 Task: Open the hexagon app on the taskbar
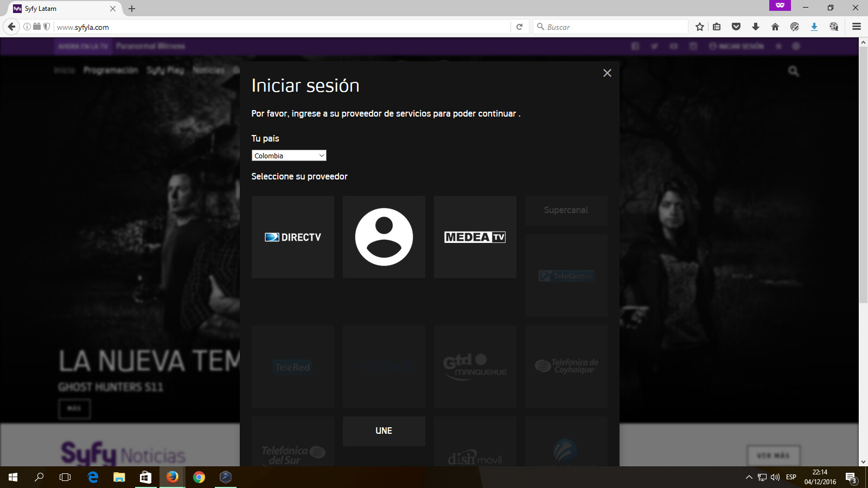(x=226, y=477)
